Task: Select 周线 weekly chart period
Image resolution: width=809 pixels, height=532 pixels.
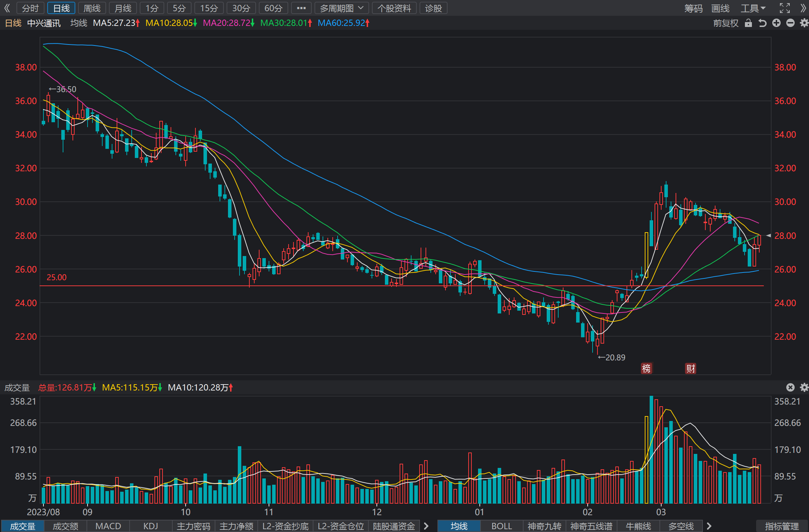Action: pyautogui.click(x=92, y=8)
